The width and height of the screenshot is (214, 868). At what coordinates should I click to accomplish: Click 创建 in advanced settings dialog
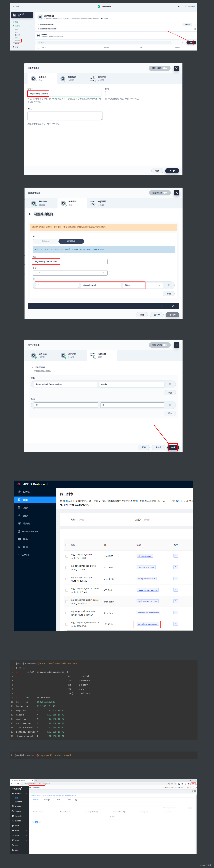pos(173,447)
